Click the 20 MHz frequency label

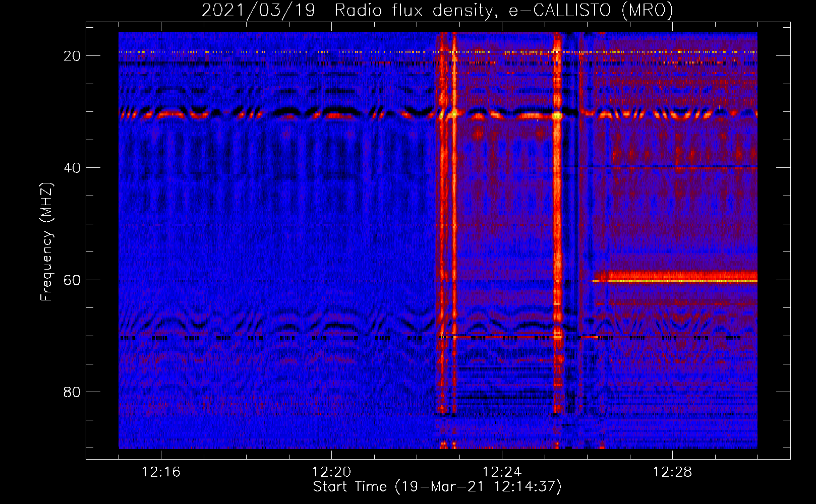click(72, 56)
